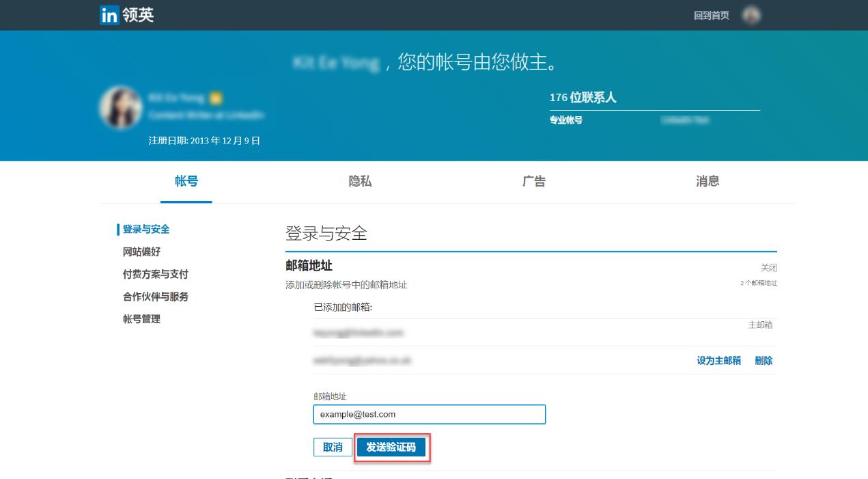
Task: Open the 消息 tab
Action: click(708, 181)
